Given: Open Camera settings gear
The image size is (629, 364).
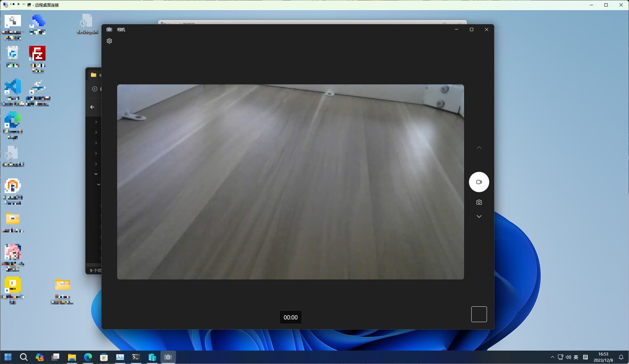Looking at the screenshot, I should pos(109,41).
